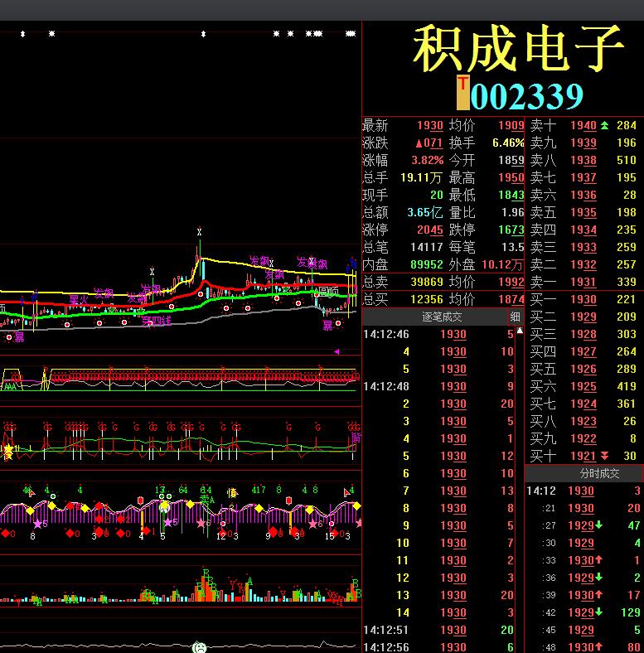This screenshot has width=644, height=653.
Task: Click the X marker at the chart's highest peak
Action: point(199,232)
